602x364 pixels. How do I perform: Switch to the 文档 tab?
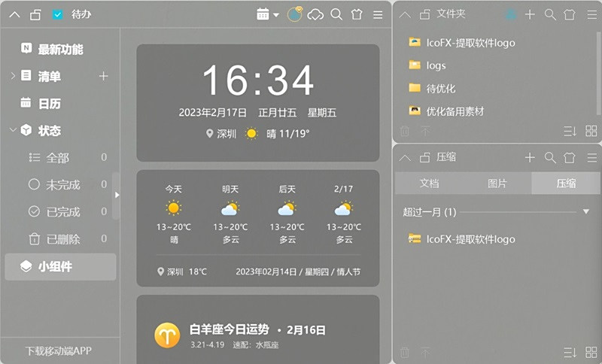(x=429, y=184)
